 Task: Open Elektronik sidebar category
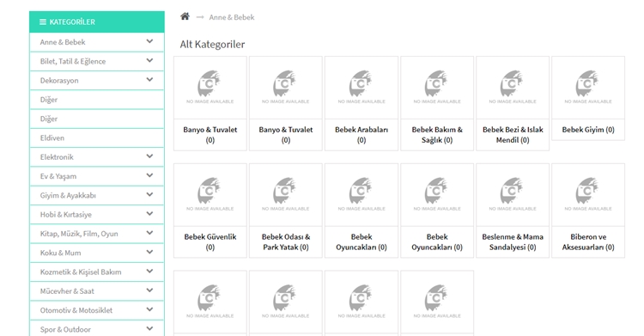click(x=57, y=157)
